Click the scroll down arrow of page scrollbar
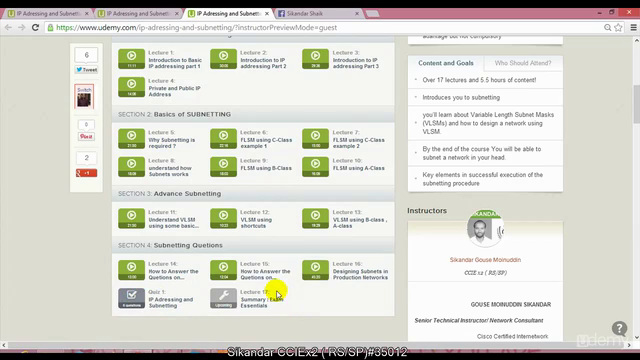640x360 pixels. pos(636,337)
